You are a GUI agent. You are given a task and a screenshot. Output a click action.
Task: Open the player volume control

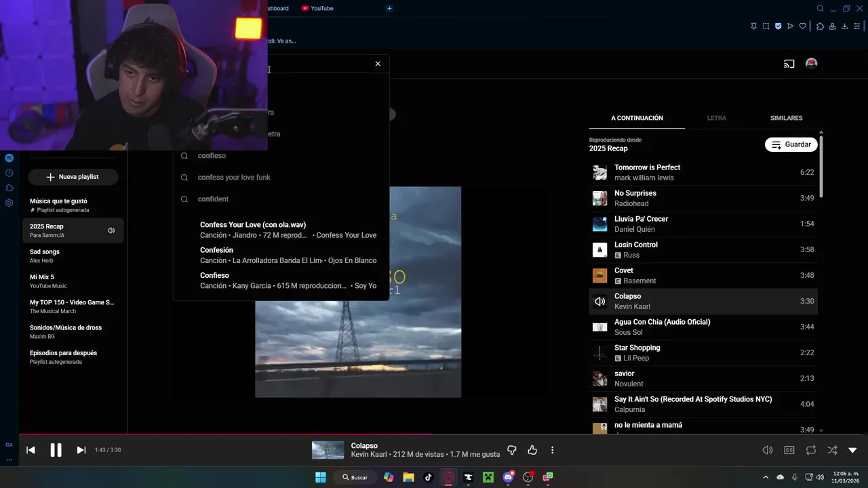[768, 450]
